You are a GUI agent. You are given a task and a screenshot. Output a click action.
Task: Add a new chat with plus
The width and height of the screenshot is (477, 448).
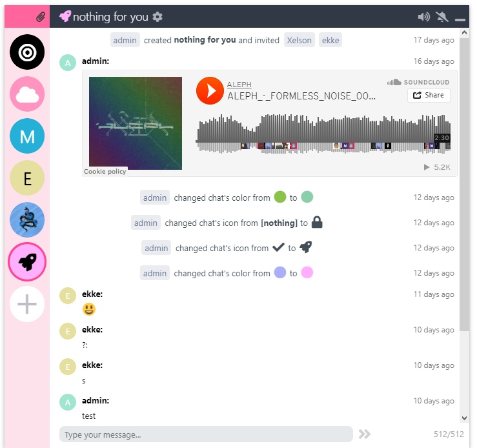tap(27, 304)
